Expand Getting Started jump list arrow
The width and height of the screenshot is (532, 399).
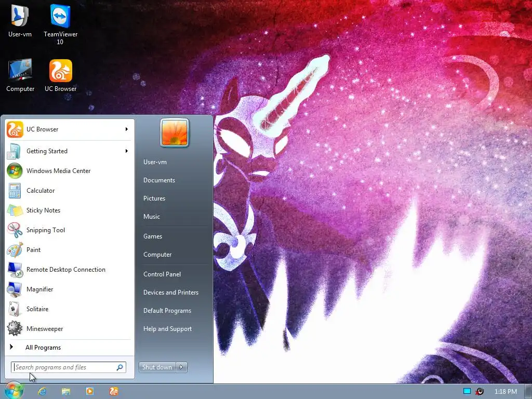[127, 151]
